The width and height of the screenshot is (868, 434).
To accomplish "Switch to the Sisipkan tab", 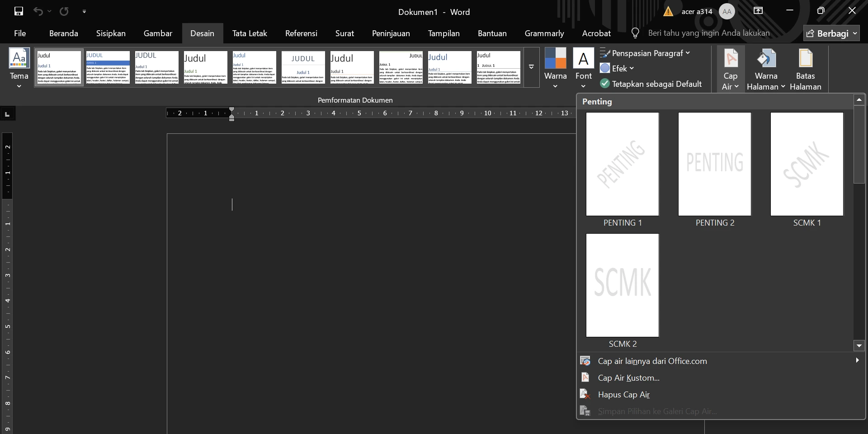I will (111, 33).
